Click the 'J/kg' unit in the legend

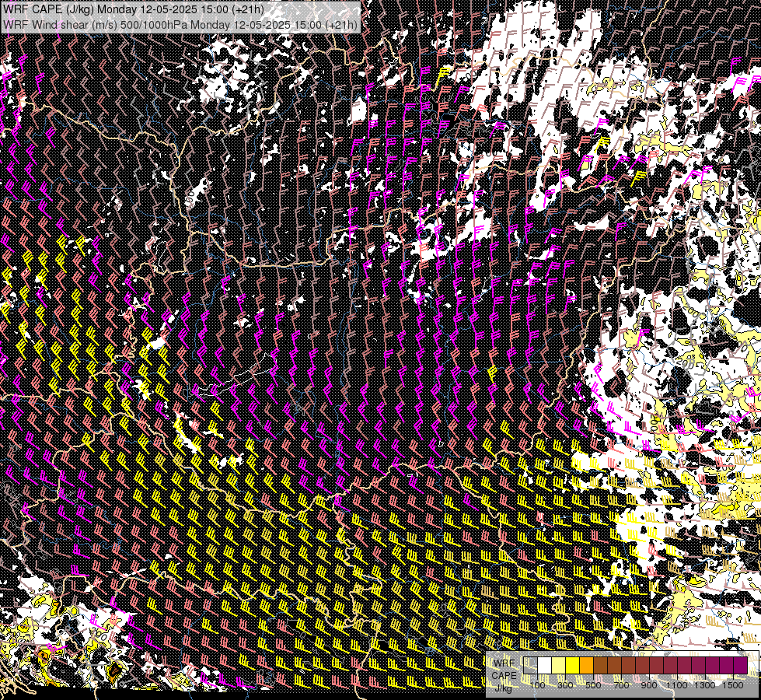(x=504, y=688)
